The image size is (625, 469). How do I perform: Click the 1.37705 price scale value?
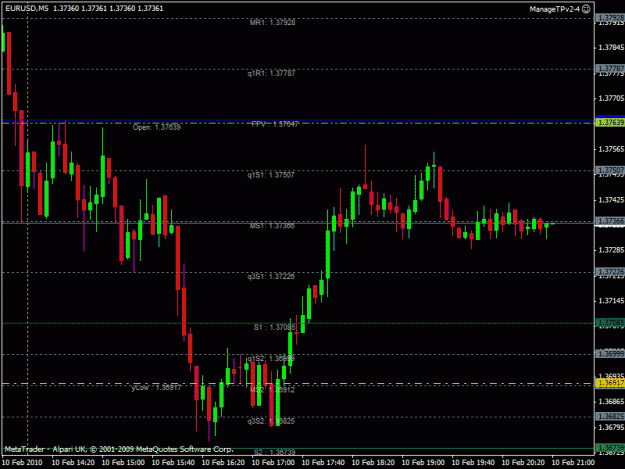coord(611,98)
